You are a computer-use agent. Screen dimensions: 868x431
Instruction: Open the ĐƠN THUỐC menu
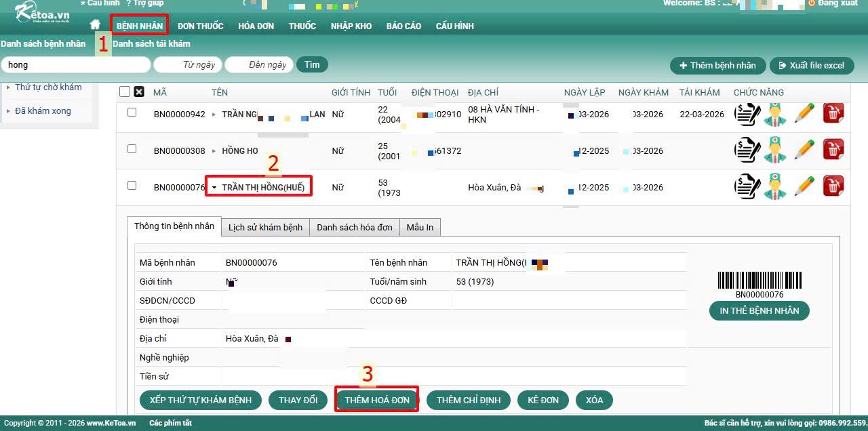point(200,26)
